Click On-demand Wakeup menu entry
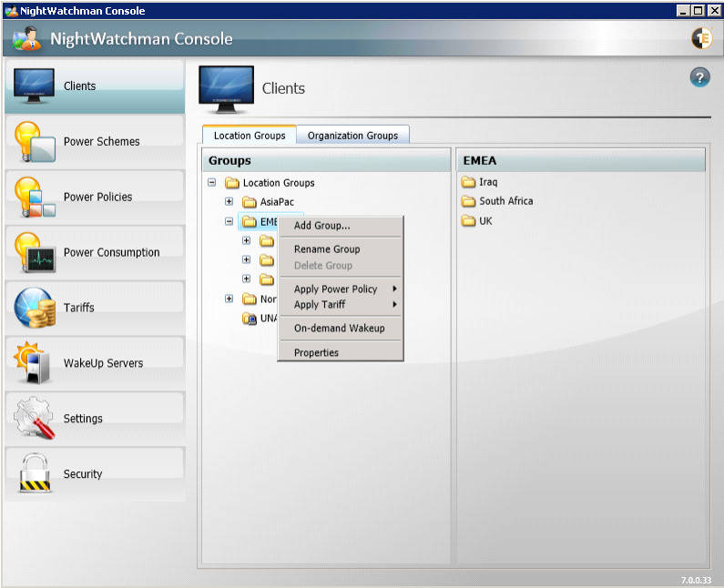724x588 pixels. click(339, 329)
